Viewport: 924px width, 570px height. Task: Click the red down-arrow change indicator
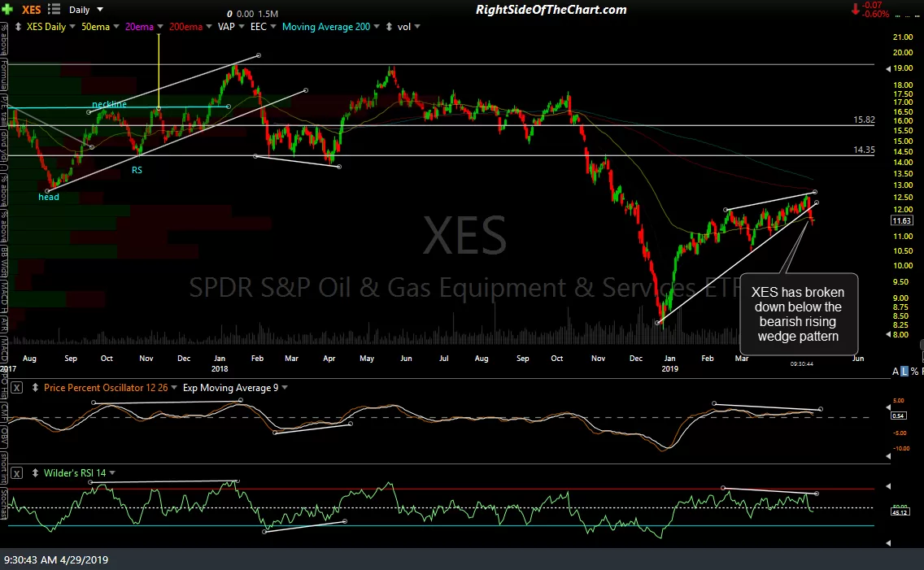point(855,10)
